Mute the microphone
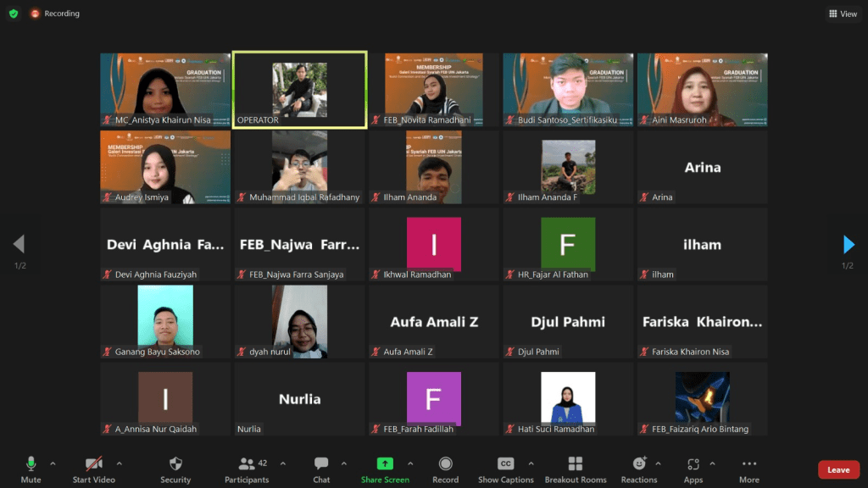The width and height of the screenshot is (868, 488). pyautogui.click(x=31, y=469)
